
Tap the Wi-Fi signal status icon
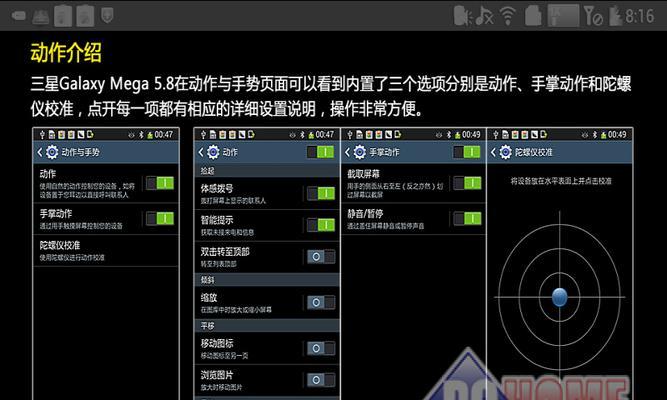(x=507, y=16)
